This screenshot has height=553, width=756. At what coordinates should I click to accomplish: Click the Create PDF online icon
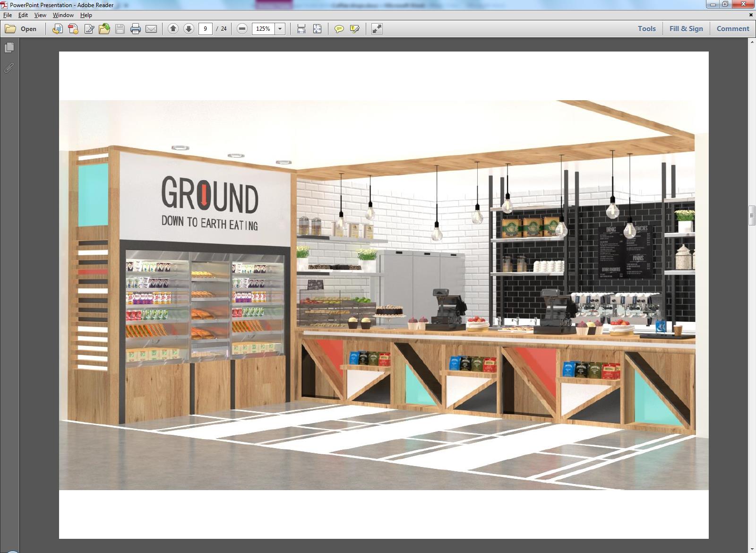point(73,29)
